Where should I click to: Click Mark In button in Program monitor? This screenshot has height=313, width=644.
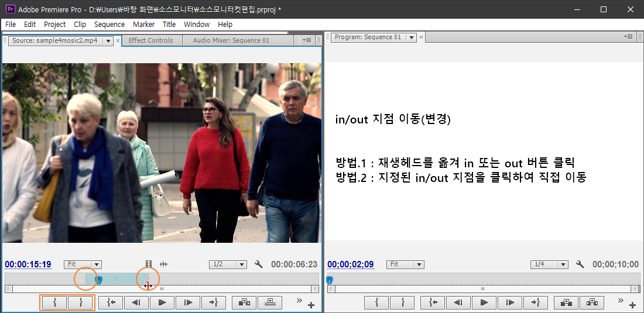pos(376,302)
